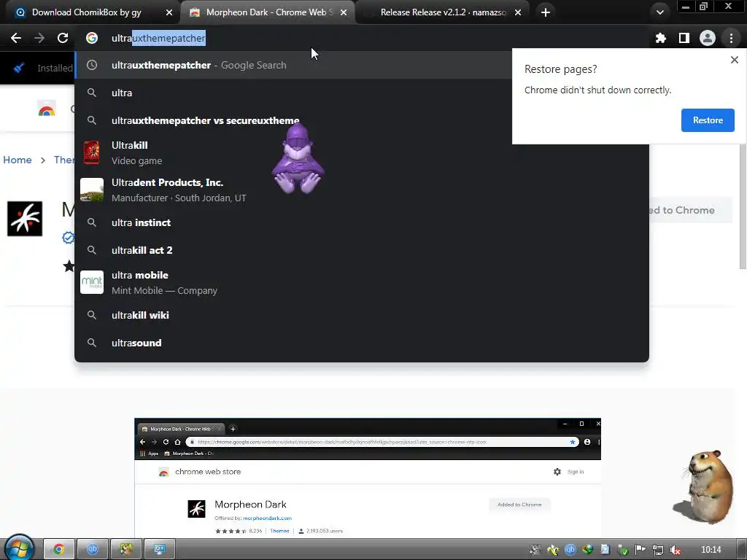Click the Home breadcrumb link
The width and height of the screenshot is (747, 560).
pyautogui.click(x=18, y=160)
